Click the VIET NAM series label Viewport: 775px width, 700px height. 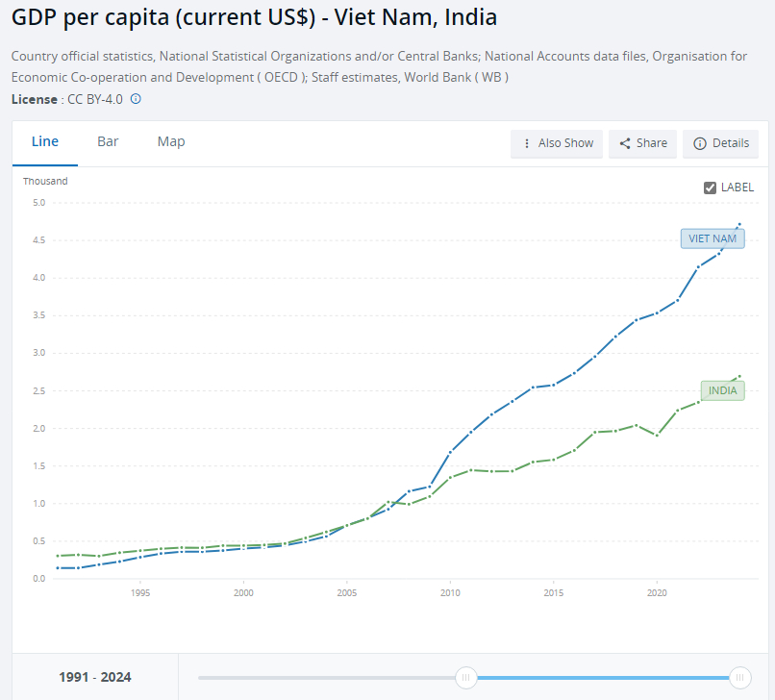coord(712,238)
